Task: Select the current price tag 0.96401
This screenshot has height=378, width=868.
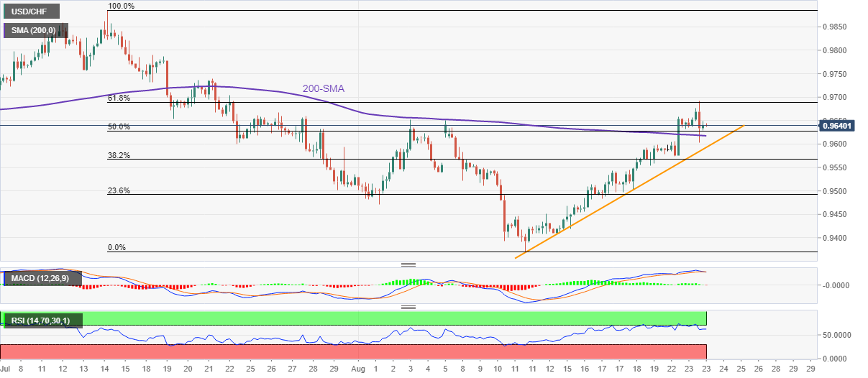Action: pyautogui.click(x=839, y=125)
